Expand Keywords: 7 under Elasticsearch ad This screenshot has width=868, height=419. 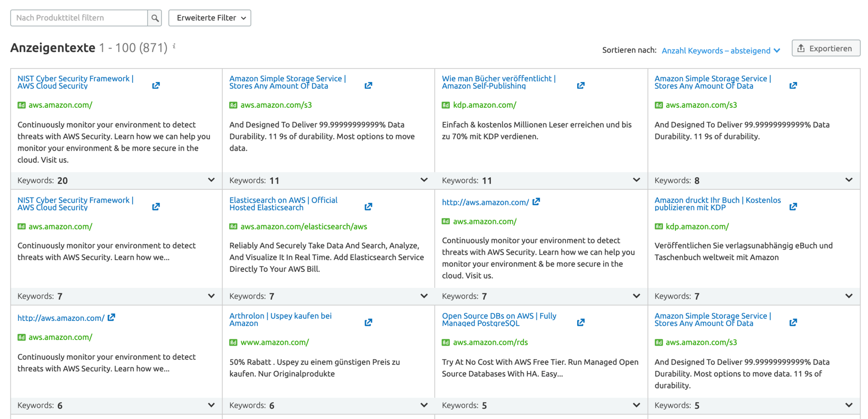coord(424,296)
